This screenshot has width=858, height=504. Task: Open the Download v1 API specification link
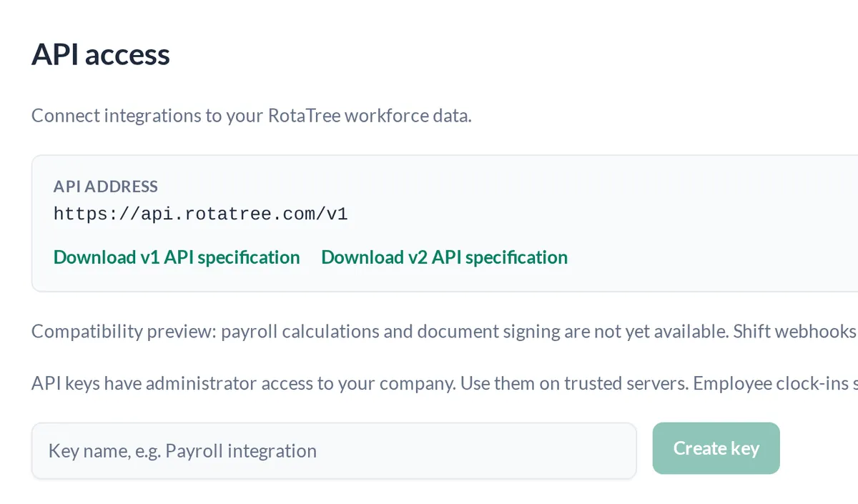177,257
